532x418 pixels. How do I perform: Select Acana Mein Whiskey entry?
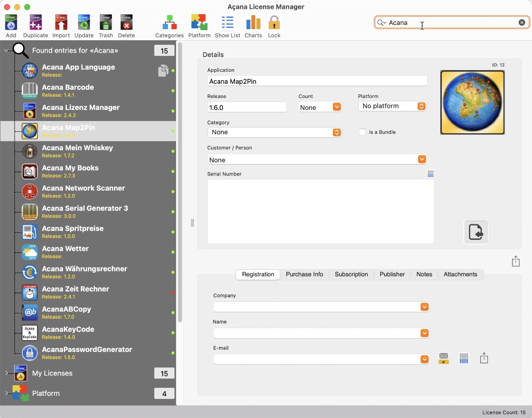coord(88,151)
